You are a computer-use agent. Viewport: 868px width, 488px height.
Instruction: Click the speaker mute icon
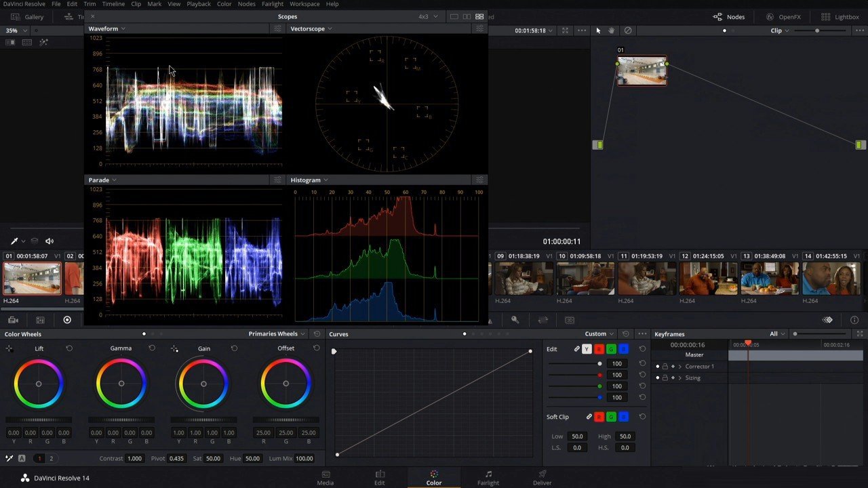point(50,241)
